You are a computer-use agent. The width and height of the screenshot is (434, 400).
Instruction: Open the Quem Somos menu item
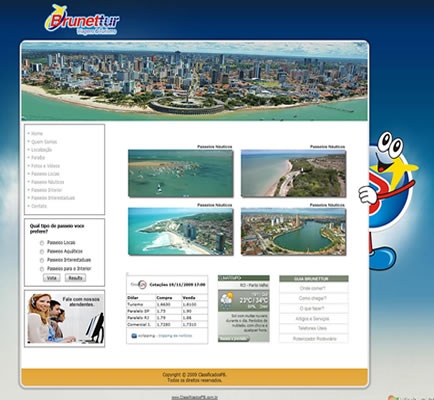click(x=44, y=142)
